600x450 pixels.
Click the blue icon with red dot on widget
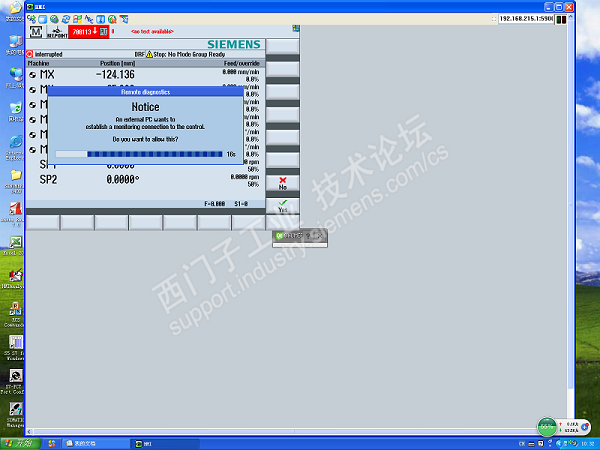point(585,427)
